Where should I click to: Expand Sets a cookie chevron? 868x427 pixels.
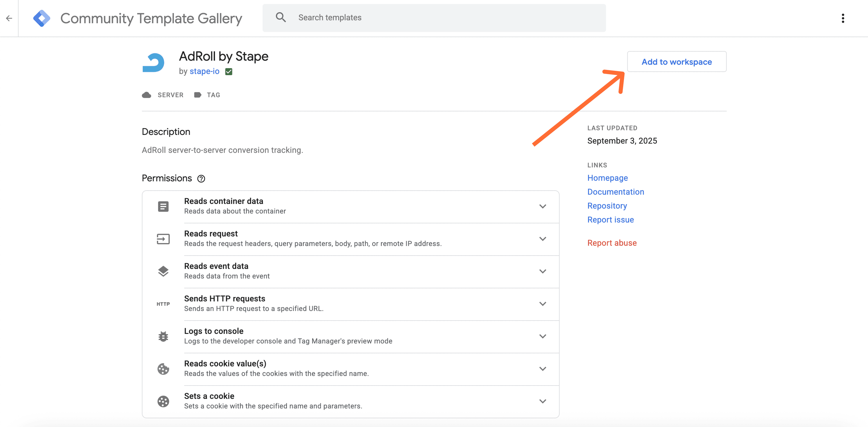pyautogui.click(x=542, y=401)
